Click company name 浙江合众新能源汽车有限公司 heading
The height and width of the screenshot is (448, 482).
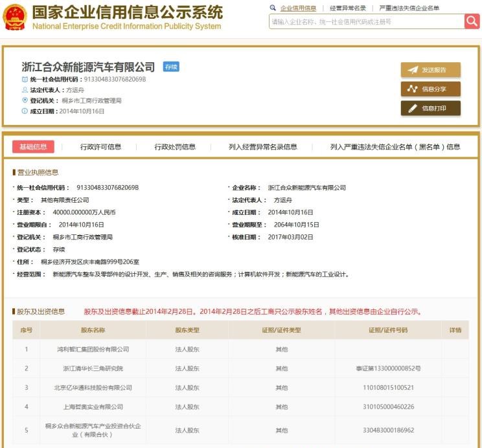click(x=88, y=67)
